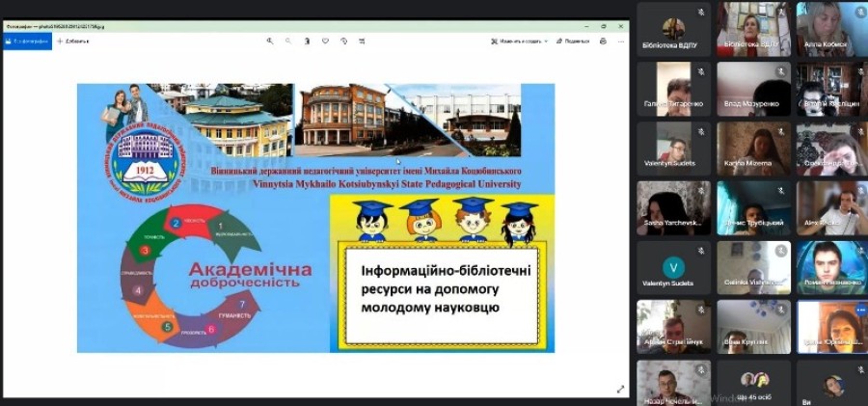Select the 'Бібліотека ВДПУ' avatar tile
The image size is (868, 406).
coord(674,29)
